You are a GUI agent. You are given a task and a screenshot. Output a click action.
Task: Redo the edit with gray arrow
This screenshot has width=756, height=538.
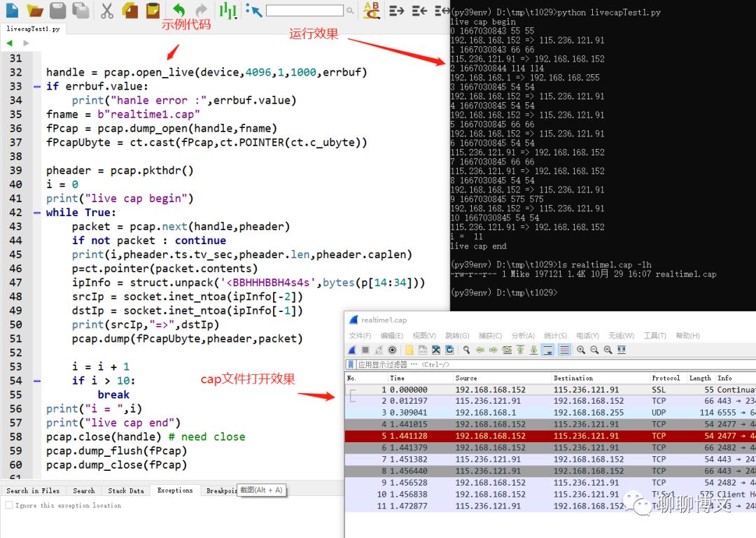tap(201, 10)
